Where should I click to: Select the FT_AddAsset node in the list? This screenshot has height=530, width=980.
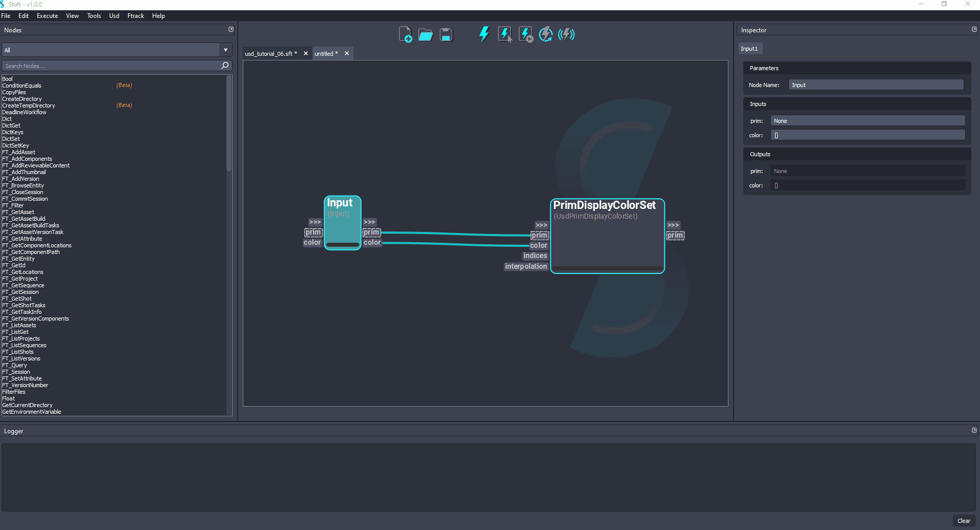click(x=18, y=152)
